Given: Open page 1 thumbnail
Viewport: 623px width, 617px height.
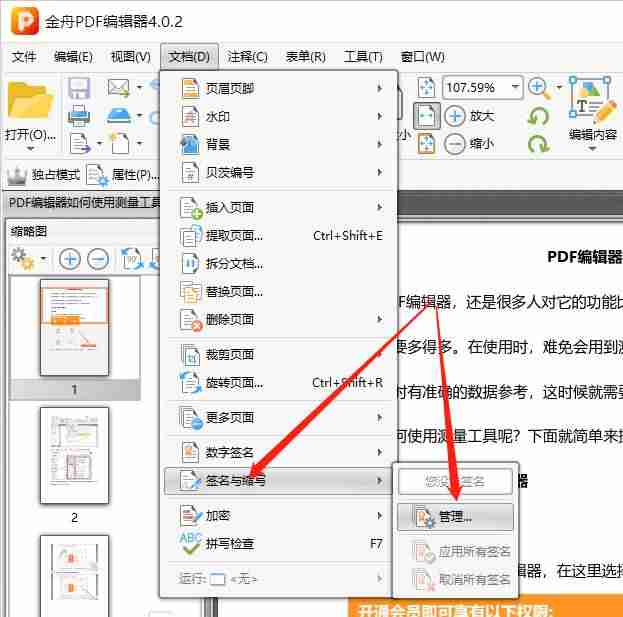Looking at the screenshot, I should tap(74, 327).
